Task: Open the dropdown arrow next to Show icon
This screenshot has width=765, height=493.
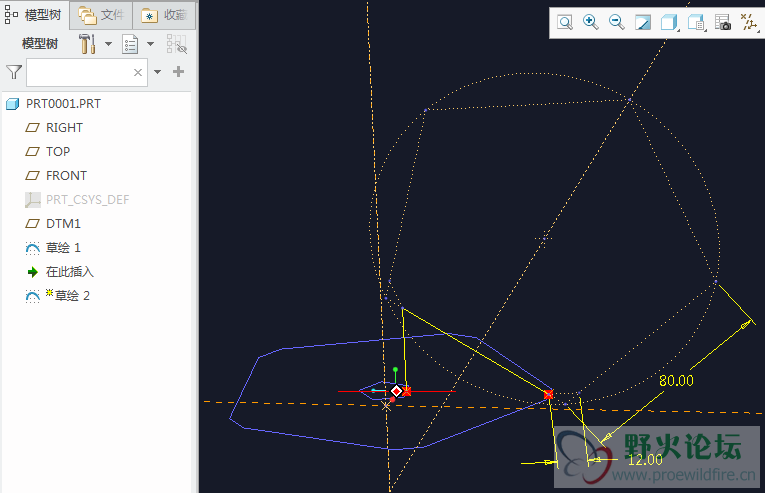Action: pyautogui.click(x=151, y=44)
